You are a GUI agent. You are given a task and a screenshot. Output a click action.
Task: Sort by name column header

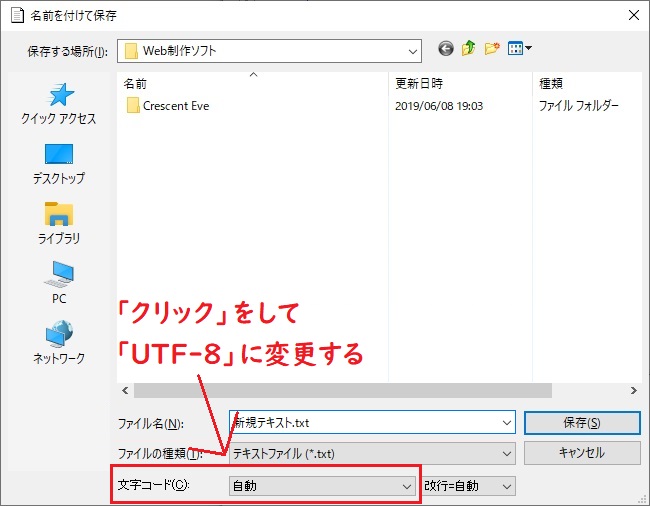[135, 82]
